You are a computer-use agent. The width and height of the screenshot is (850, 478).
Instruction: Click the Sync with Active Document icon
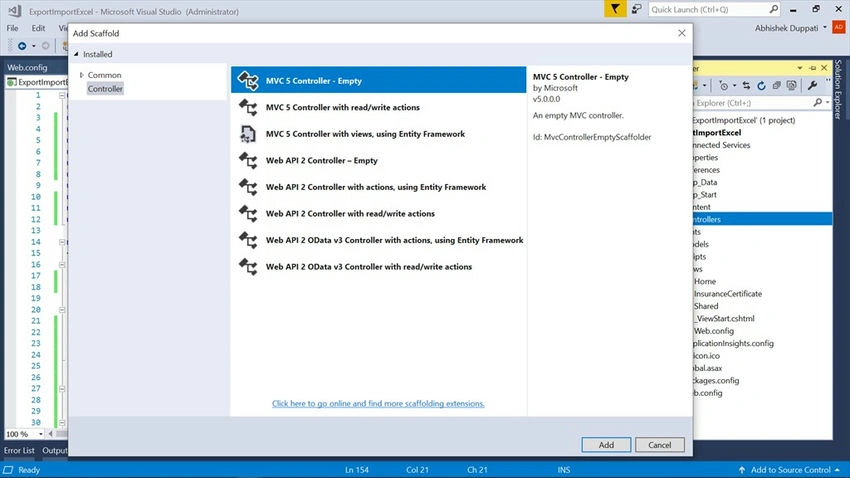[x=746, y=86]
